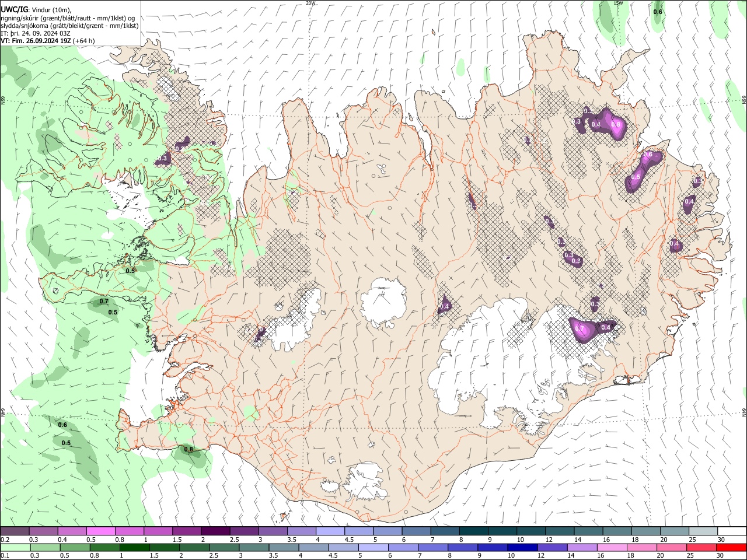The image size is (747, 560).
Task: Click the lavender 4 snow legend swatch
Action: tap(330, 531)
